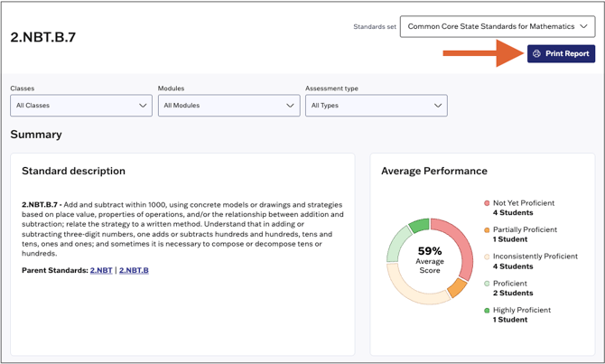Viewport: 605px width, 364px height.
Task: Click the 2.NBT.B.7 page heading
Action: click(x=42, y=37)
